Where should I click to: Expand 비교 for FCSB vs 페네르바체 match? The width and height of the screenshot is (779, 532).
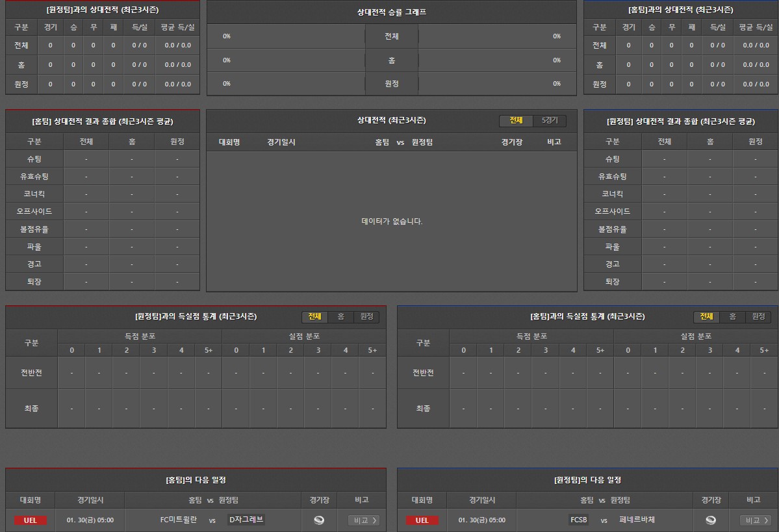[756, 520]
